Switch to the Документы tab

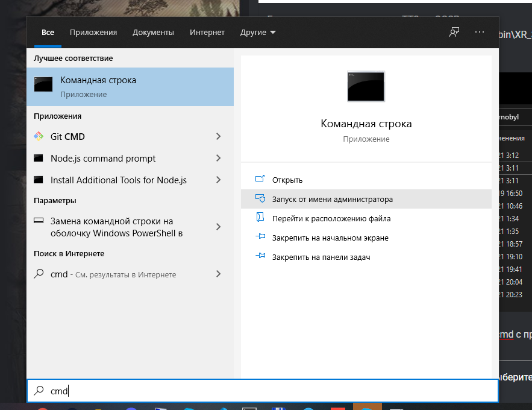(x=153, y=32)
